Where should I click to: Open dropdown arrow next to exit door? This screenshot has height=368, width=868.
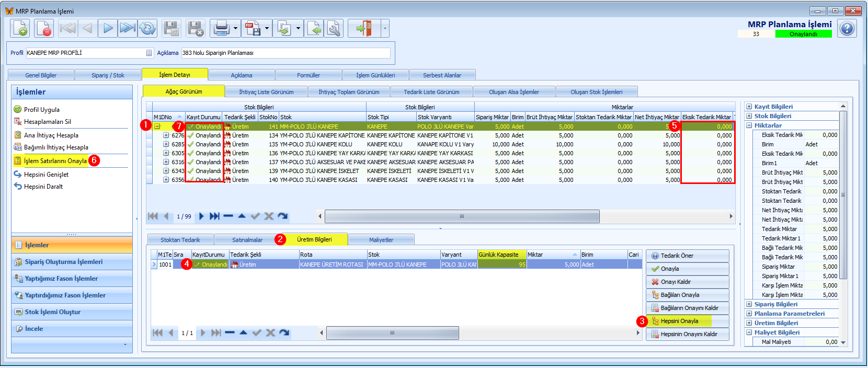[x=385, y=28]
